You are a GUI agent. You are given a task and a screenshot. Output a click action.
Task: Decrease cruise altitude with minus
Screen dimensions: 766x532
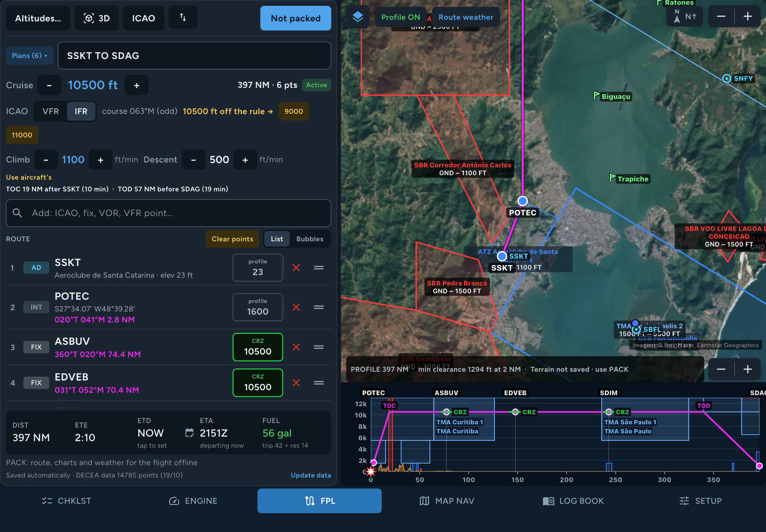tap(49, 85)
